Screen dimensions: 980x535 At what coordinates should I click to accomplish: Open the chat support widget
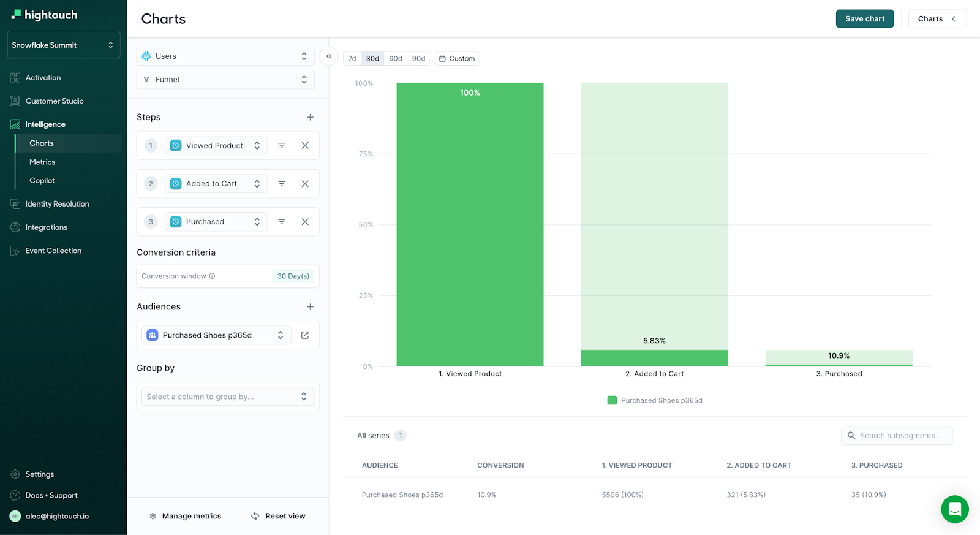[x=954, y=509]
